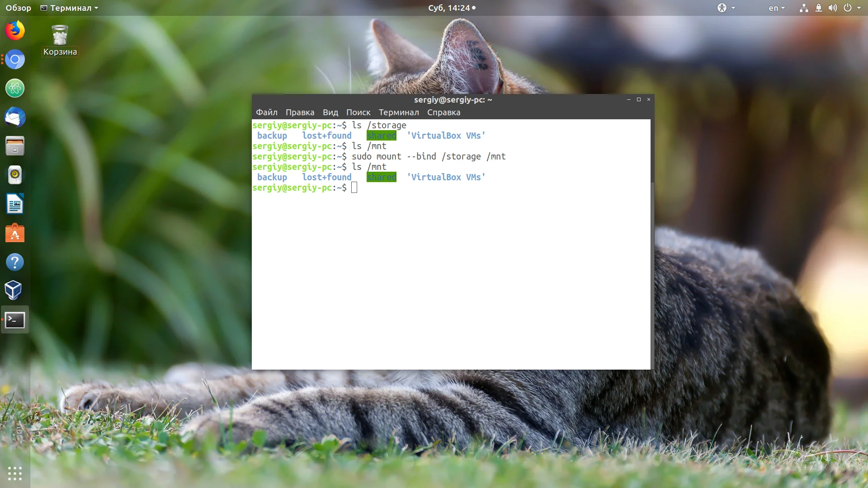Viewport: 868px width, 488px height.
Task: Open the Правка menu
Action: 300,113
